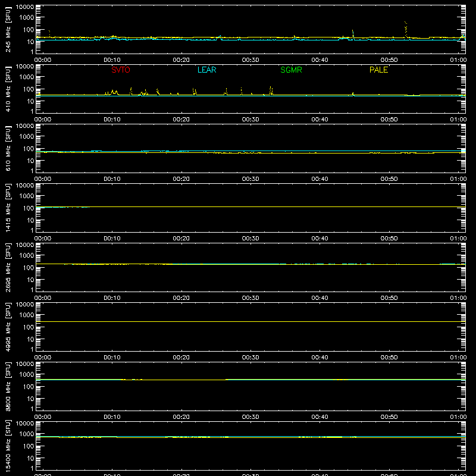Click the 01:00 time label under 410 MHz panel

458,120
